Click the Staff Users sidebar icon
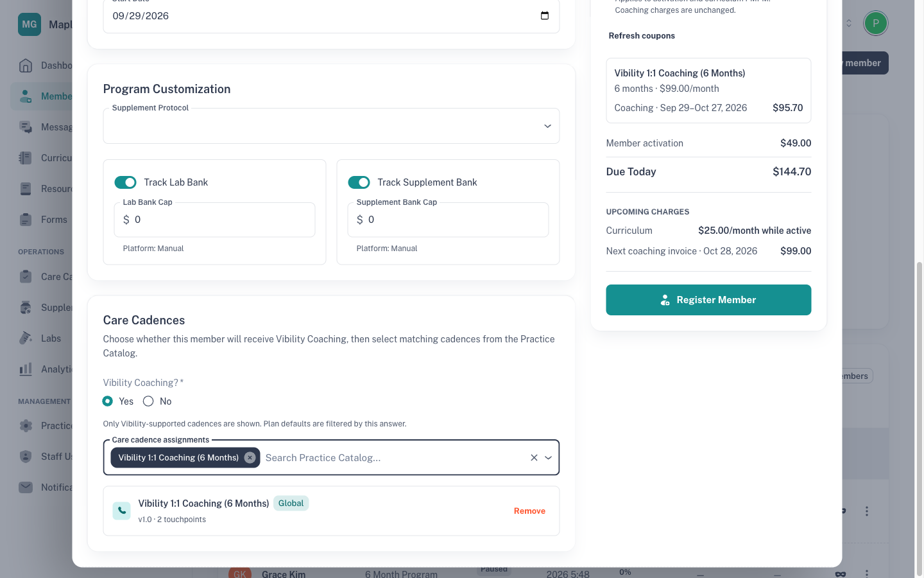 pyautogui.click(x=26, y=457)
